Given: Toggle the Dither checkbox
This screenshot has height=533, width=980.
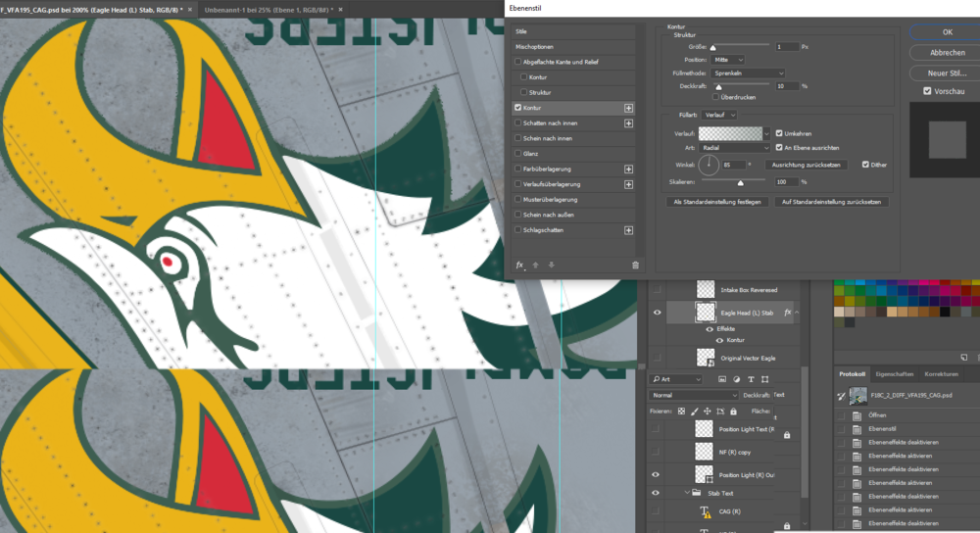Looking at the screenshot, I should (x=865, y=165).
